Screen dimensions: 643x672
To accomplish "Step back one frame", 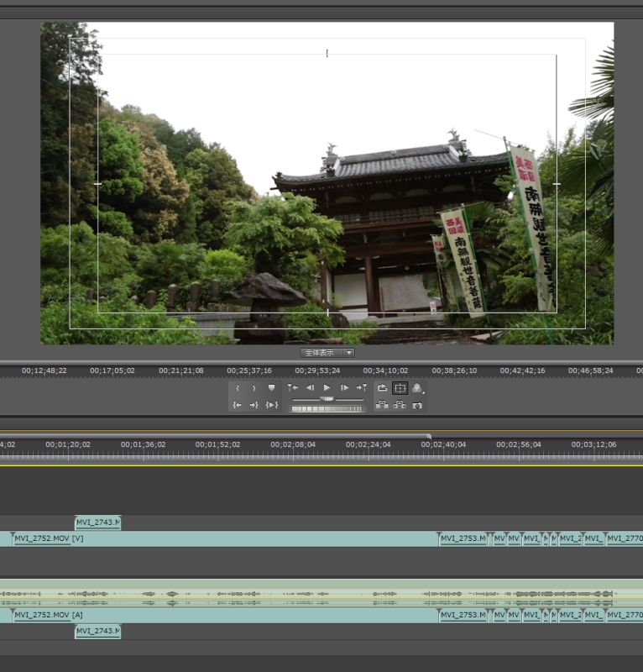I will 310,388.
